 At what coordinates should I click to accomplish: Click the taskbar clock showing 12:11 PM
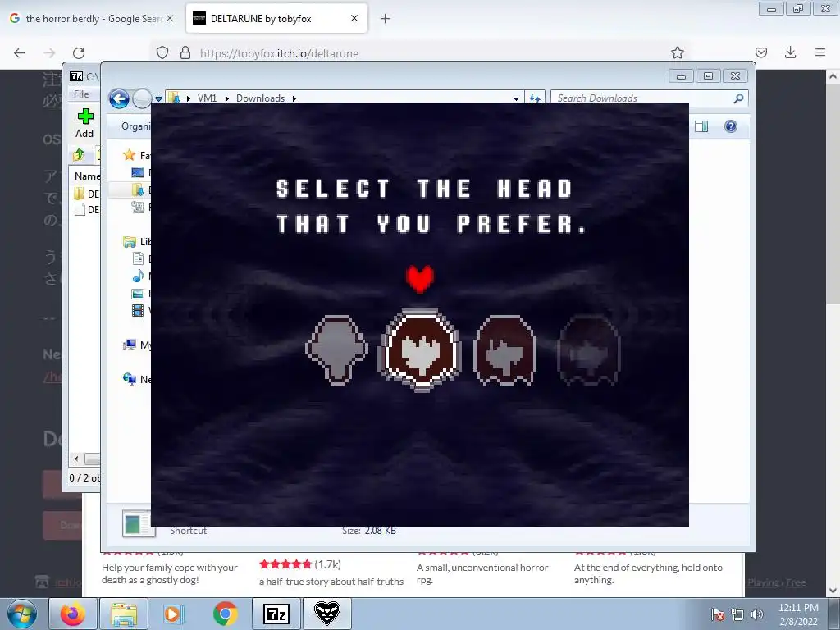point(798,614)
